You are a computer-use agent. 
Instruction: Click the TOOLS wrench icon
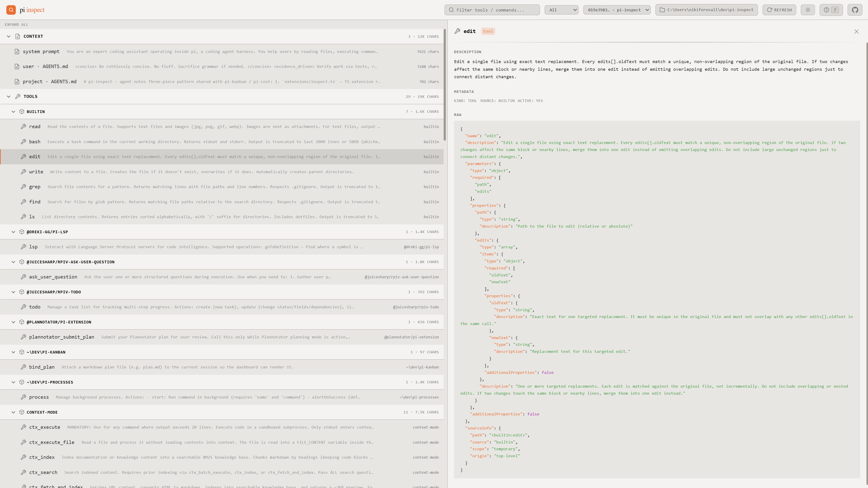[x=18, y=96]
